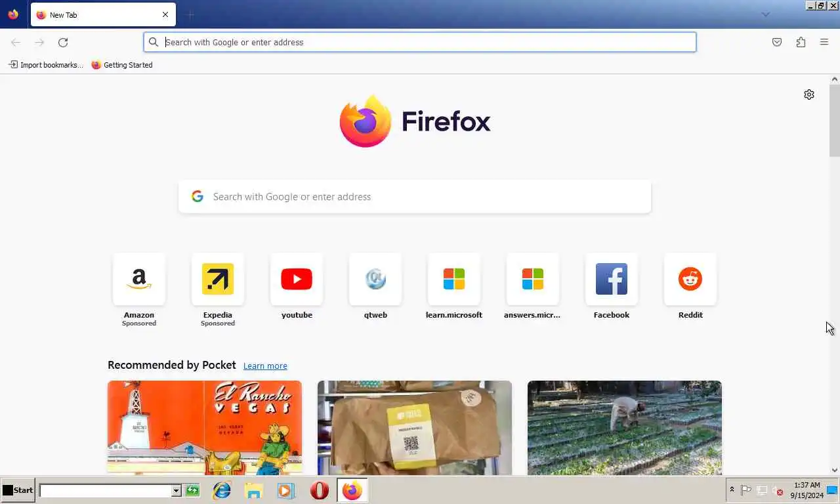Close the New Tab tab
Screen dimensions: 840x504
point(165,14)
